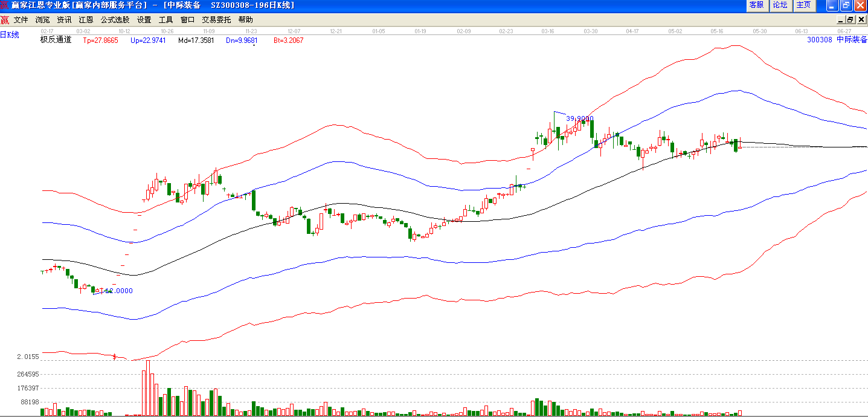Open the 设置 menu
Viewport: 868px width, 417px height.
(x=144, y=20)
